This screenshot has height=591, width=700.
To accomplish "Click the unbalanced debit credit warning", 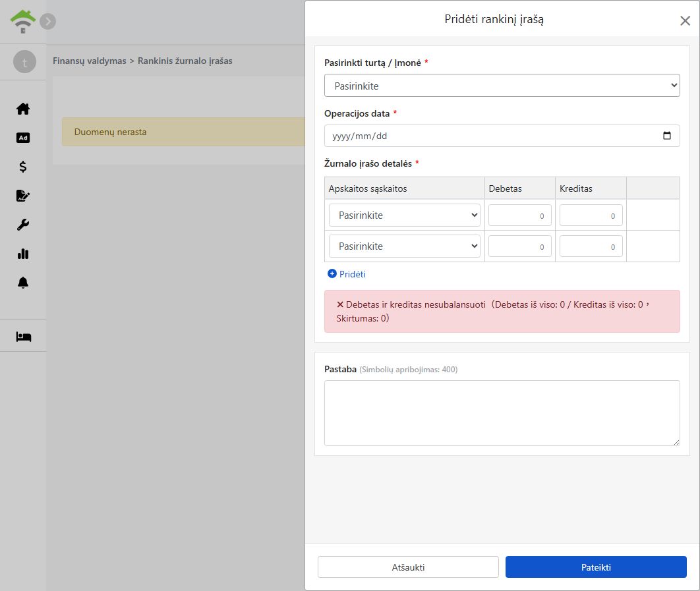I will click(x=502, y=311).
